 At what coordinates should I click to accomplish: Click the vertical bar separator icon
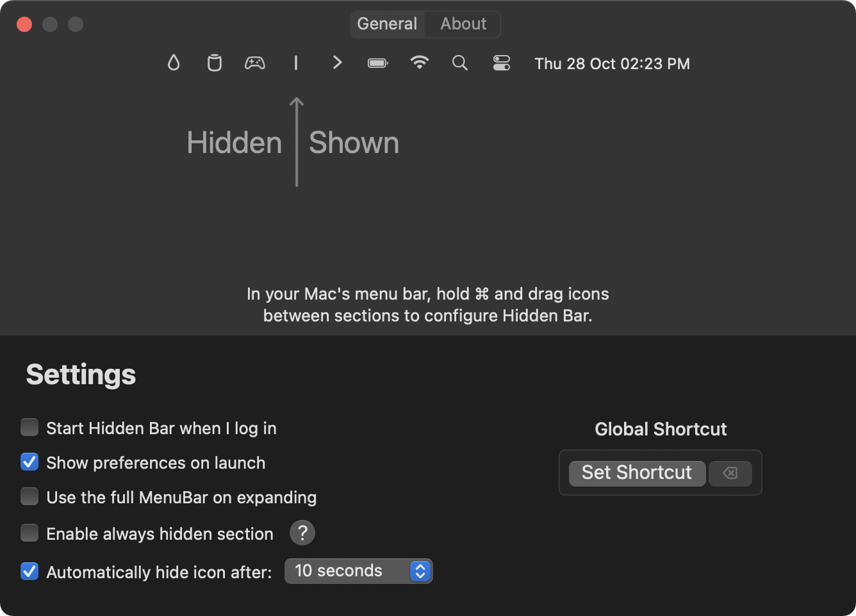tap(295, 63)
